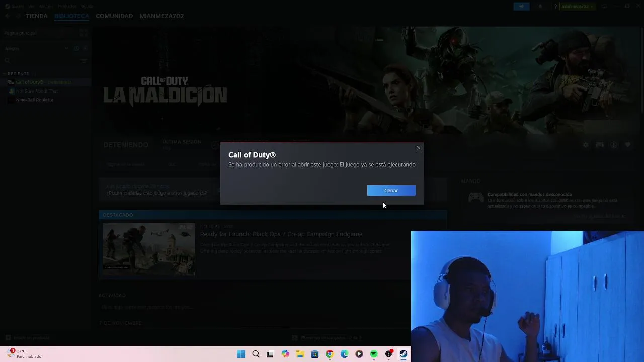644x362 pixels.
Task: Select Not Sure About That in library list
Action: (x=45, y=91)
